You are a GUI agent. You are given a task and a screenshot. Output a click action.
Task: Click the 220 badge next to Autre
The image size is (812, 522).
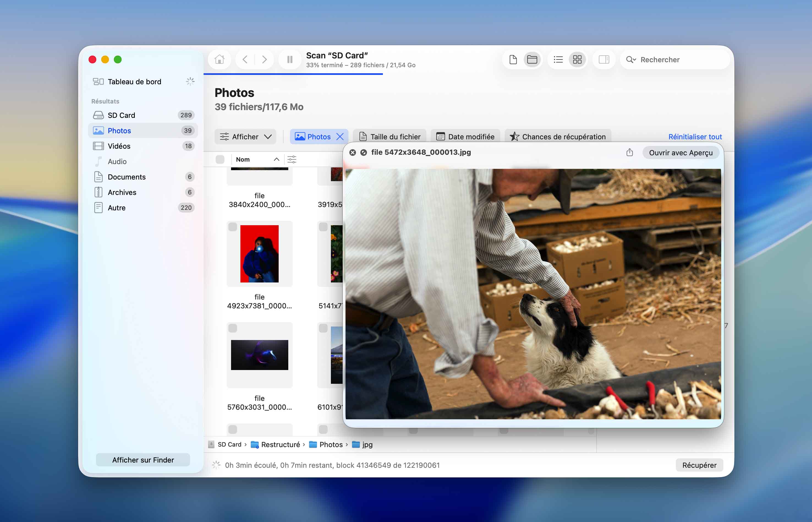tap(186, 208)
